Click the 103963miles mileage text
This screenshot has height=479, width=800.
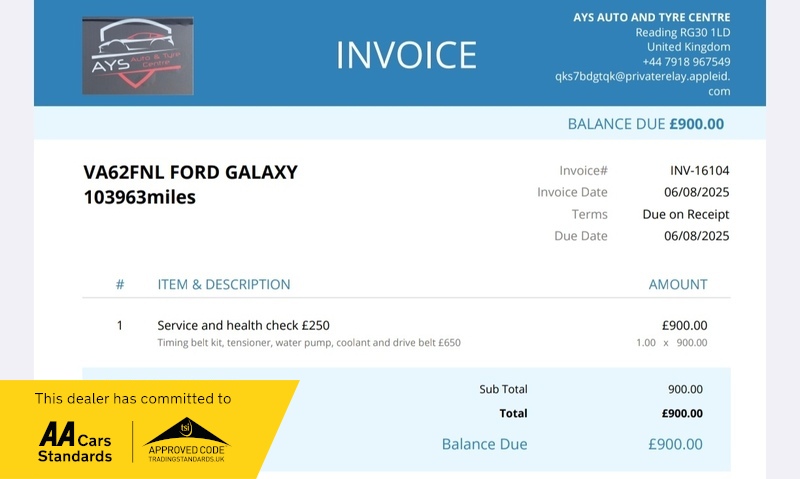(x=139, y=197)
